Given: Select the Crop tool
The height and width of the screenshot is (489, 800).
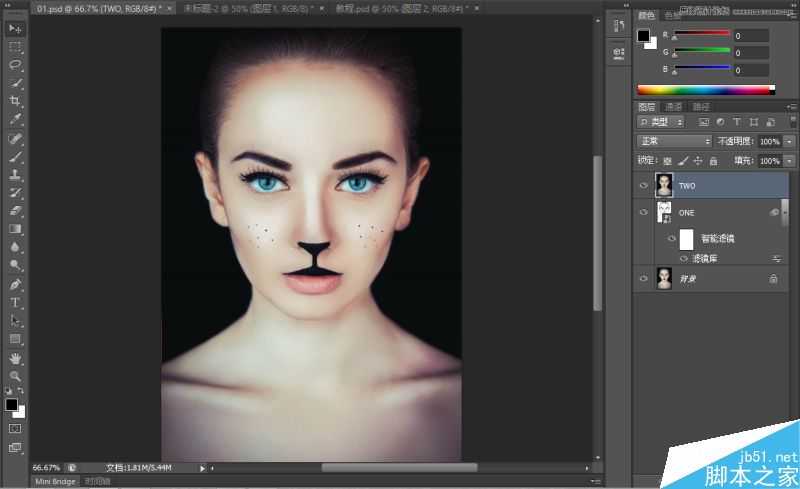Looking at the screenshot, I should pos(15,101).
